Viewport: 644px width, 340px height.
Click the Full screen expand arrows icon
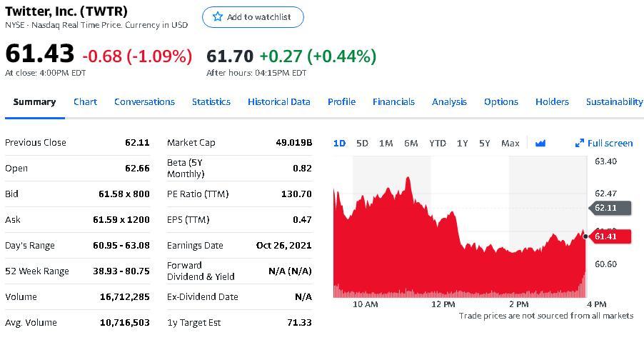coord(580,143)
